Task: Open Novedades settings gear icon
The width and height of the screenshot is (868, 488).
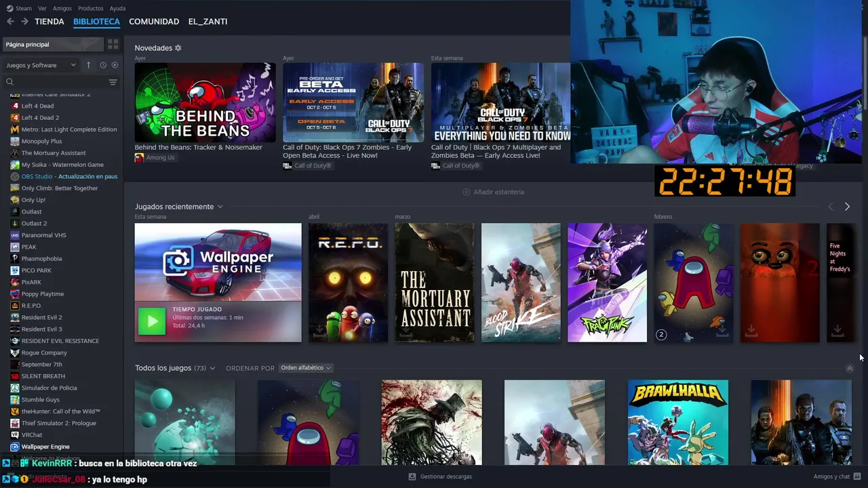Action: tap(178, 48)
